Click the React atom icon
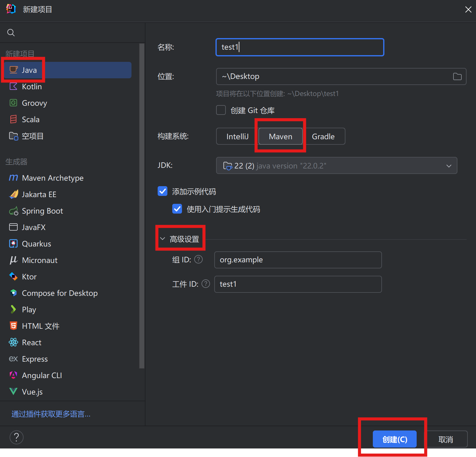The height and width of the screenshot is (457, 476). click(x=13, y=342)
